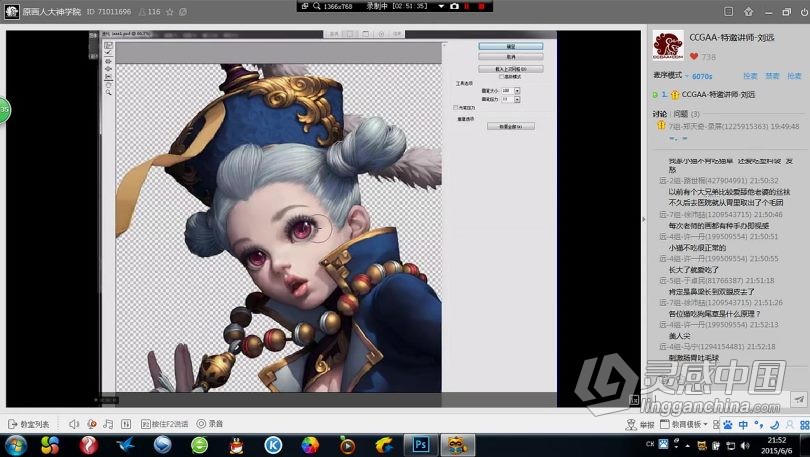Select the Bloat tool in Liquify toolbar
This screenshot has height=457, width=810.
tap(108, 69)
